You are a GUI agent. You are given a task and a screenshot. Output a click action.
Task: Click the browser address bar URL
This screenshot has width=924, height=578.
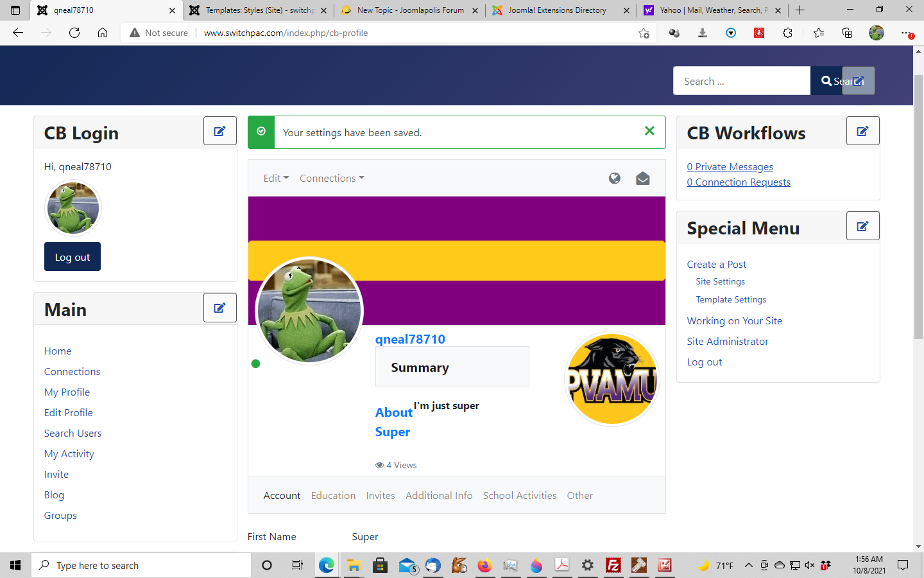[x=286, y=33]
